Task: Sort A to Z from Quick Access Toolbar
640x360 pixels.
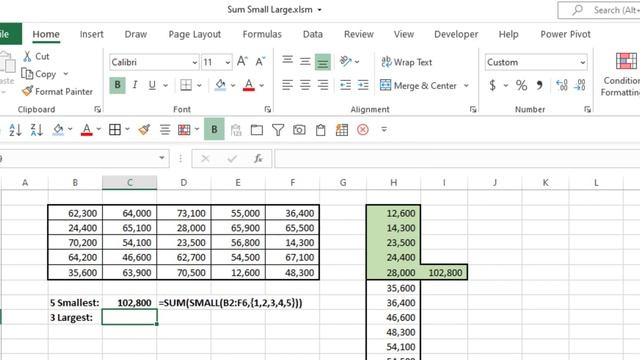Action: 16,130
